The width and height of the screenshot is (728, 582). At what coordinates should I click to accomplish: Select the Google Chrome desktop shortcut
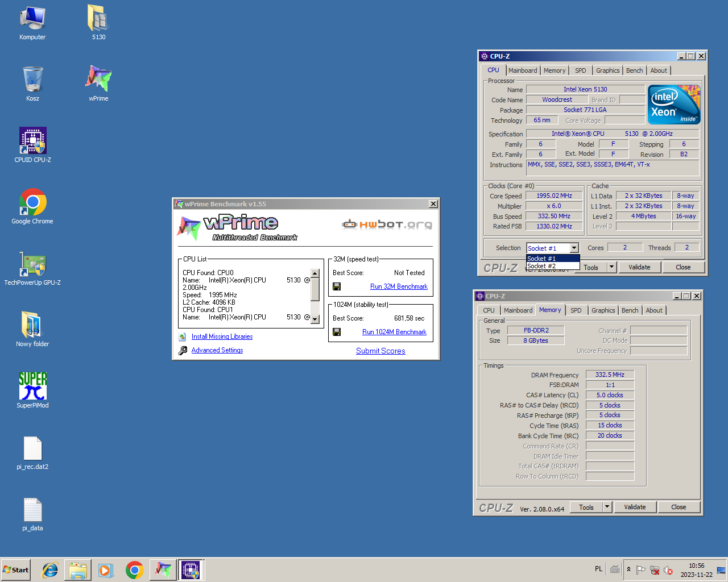(x=32, y=206)
